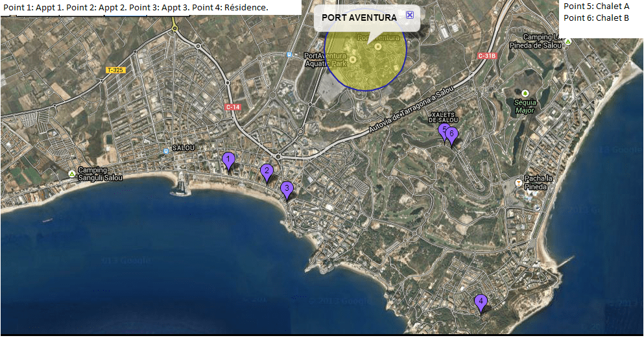
Task: Click the Salou train station icon
Action: (x=167, y=152)
